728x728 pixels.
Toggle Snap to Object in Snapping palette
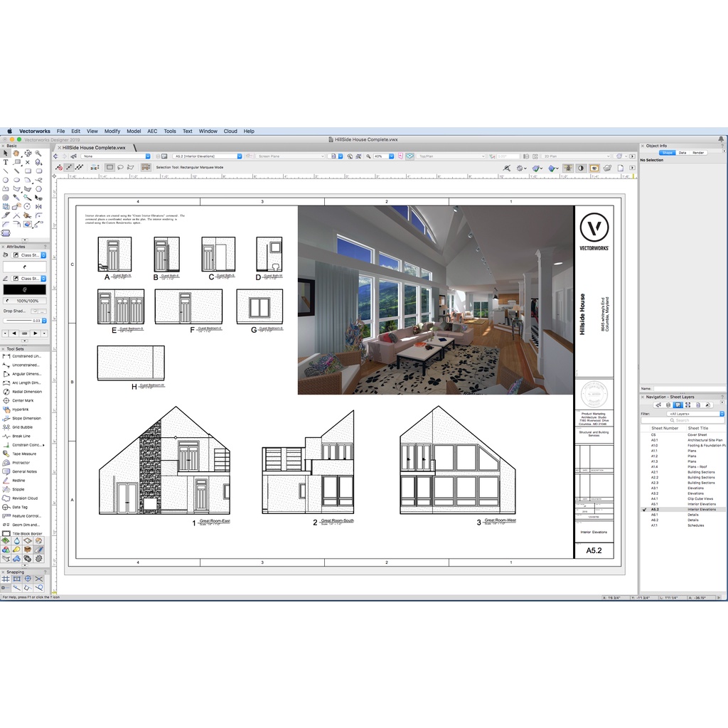(x=16, y=579)
